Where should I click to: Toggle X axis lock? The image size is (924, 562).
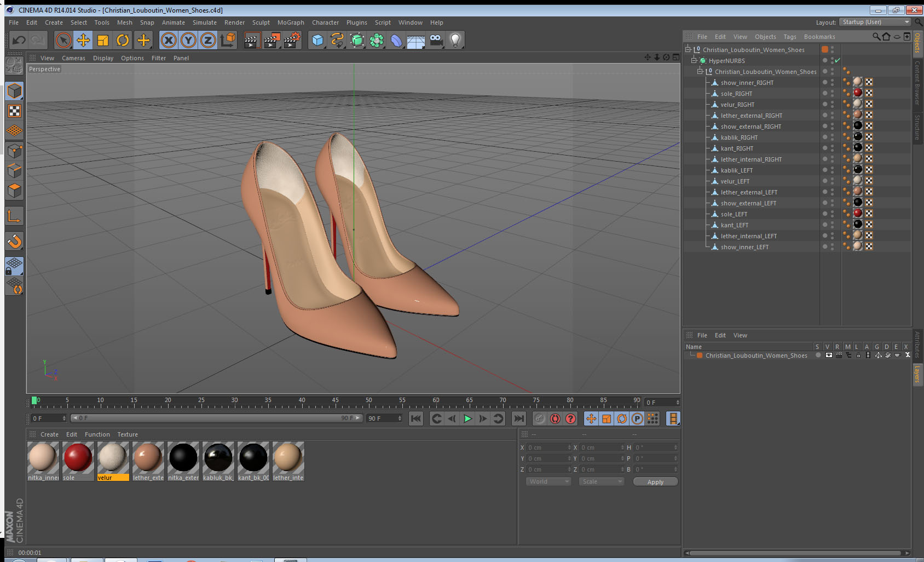169,40
